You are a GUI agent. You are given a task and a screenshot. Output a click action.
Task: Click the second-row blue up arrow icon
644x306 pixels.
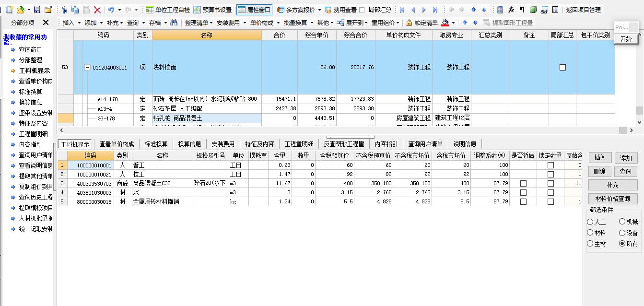[x=465, y=23]
